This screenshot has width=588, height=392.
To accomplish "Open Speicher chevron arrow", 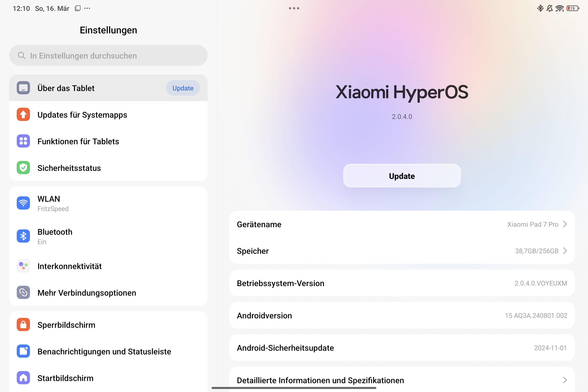I will (565, 251).
